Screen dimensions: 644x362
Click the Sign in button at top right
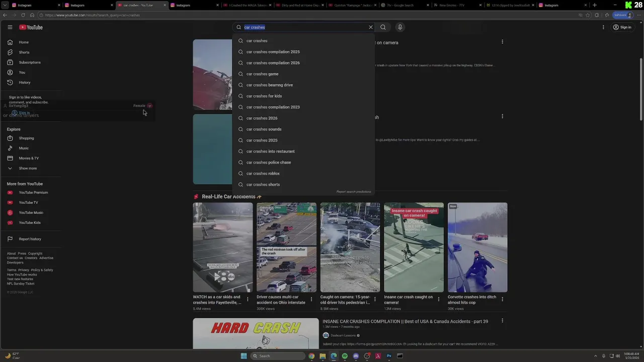(x=622, y=27)
